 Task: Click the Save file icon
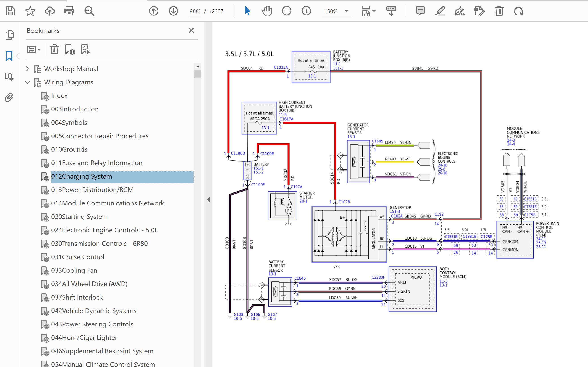point(11,11)
